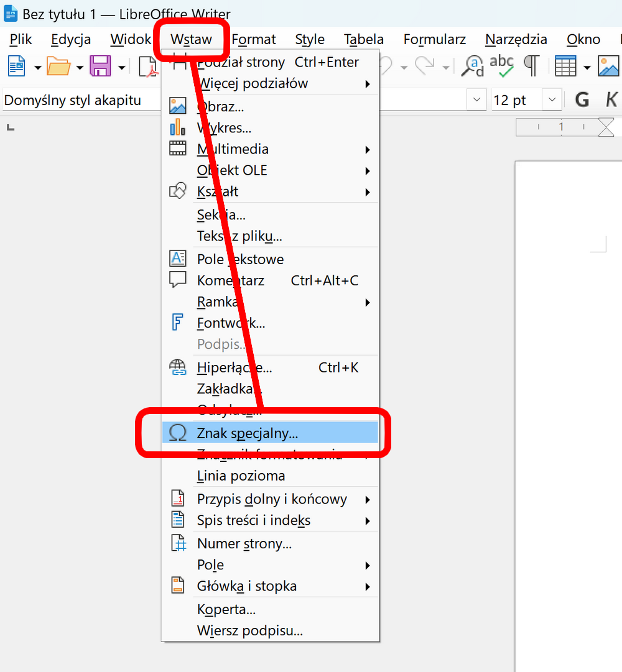Open the Style menu

(x=310, y=39)
